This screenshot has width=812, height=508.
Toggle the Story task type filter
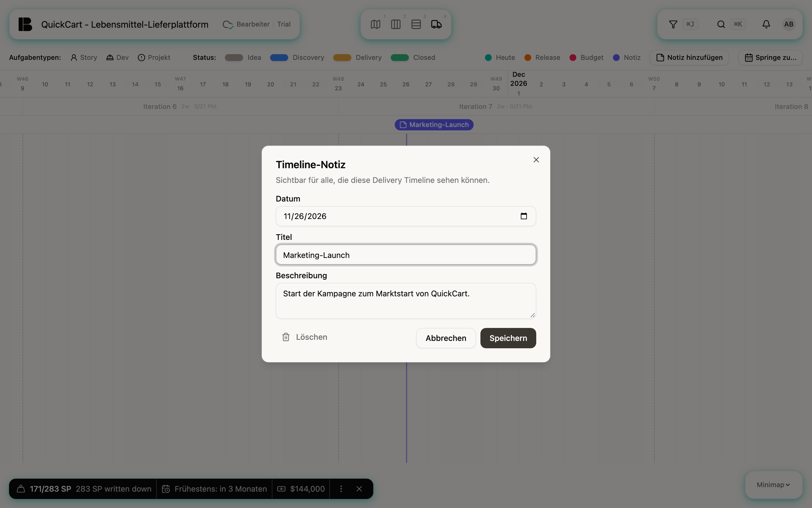[84, 58]
